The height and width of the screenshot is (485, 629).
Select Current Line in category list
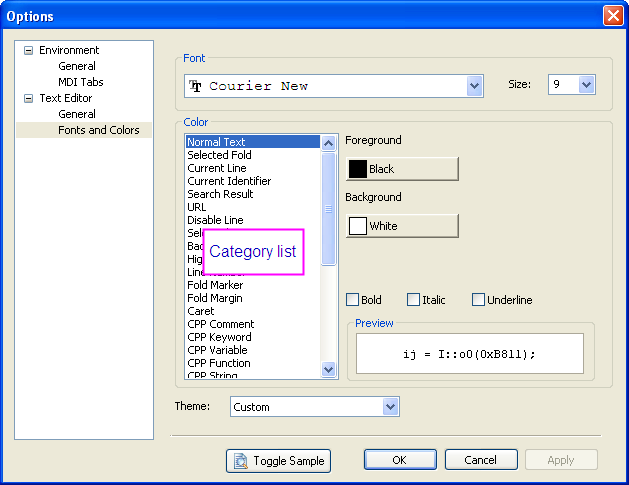[x=217, y=168]
